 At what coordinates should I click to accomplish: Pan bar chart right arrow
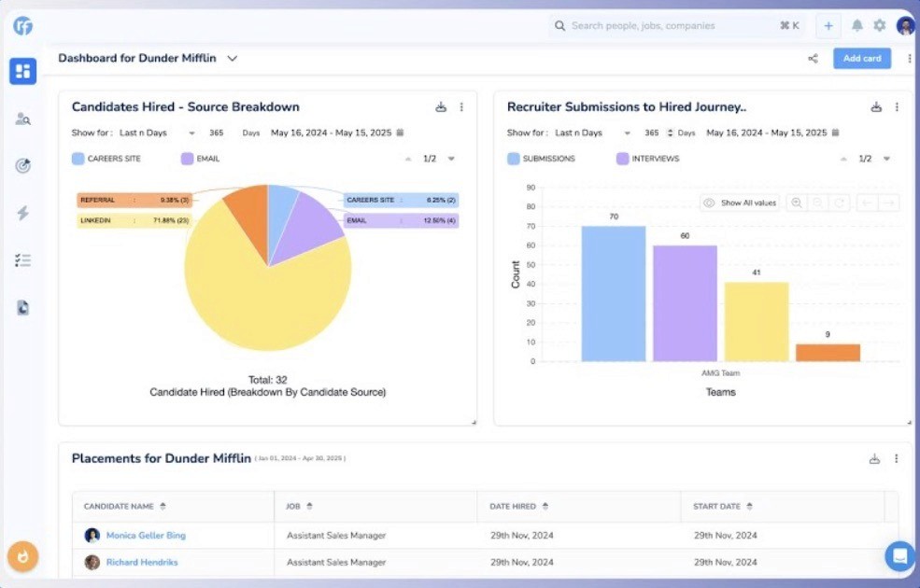889,203
